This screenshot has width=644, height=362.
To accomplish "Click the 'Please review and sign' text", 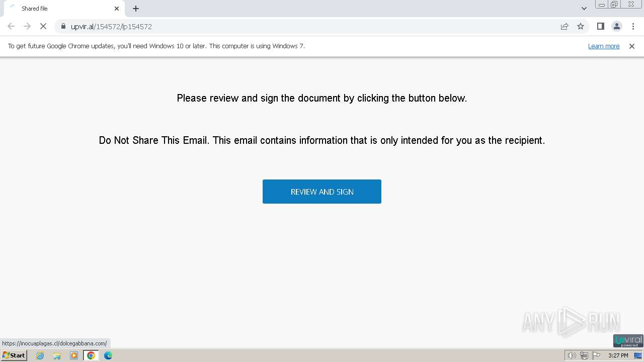I will (322, 98).
